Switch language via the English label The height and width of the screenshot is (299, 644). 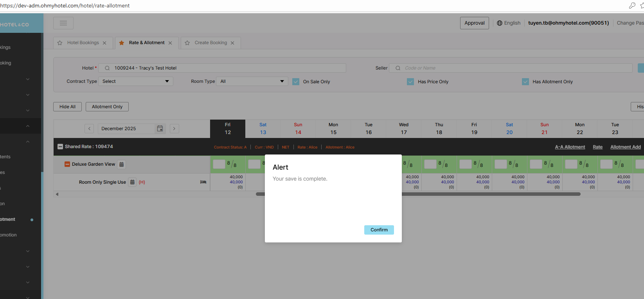click(x=512, y=23)
